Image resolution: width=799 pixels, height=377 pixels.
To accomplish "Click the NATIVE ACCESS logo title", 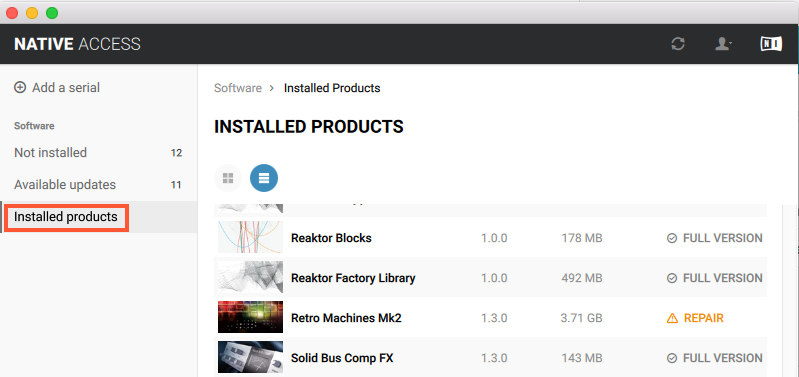I will (x=77, y=44).
